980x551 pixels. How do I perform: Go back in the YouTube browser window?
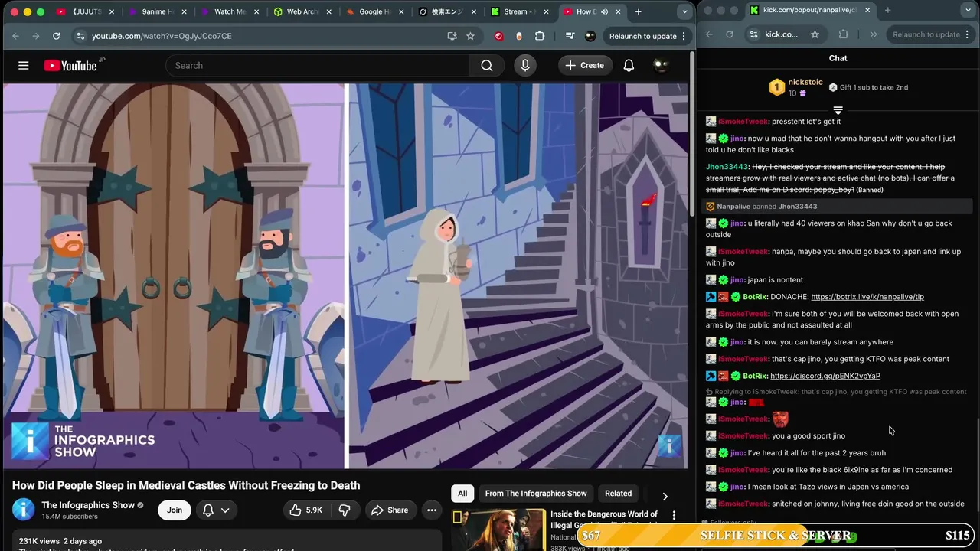click(x=15, y=36)
